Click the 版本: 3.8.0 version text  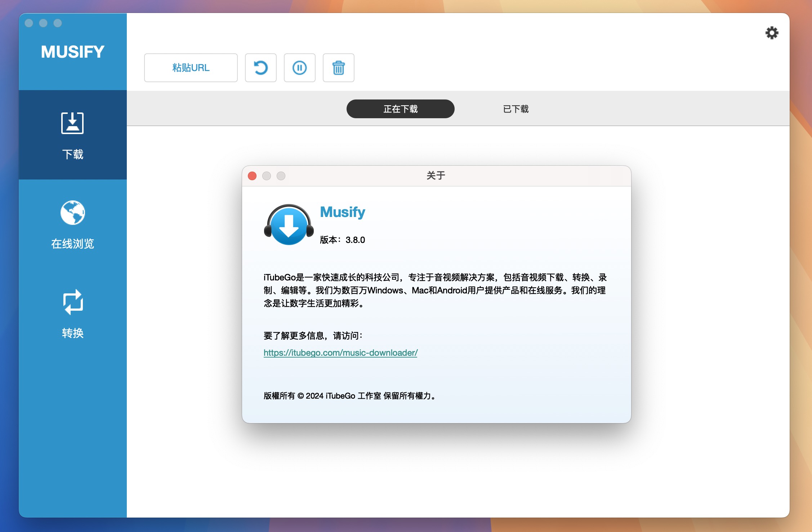click(x=342, y=240)
